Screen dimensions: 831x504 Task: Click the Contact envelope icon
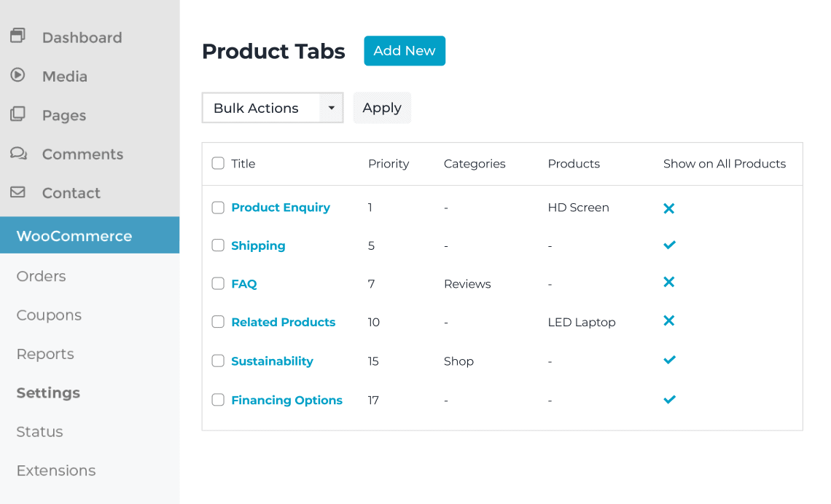pyautogui.click(x=16, y=192)
